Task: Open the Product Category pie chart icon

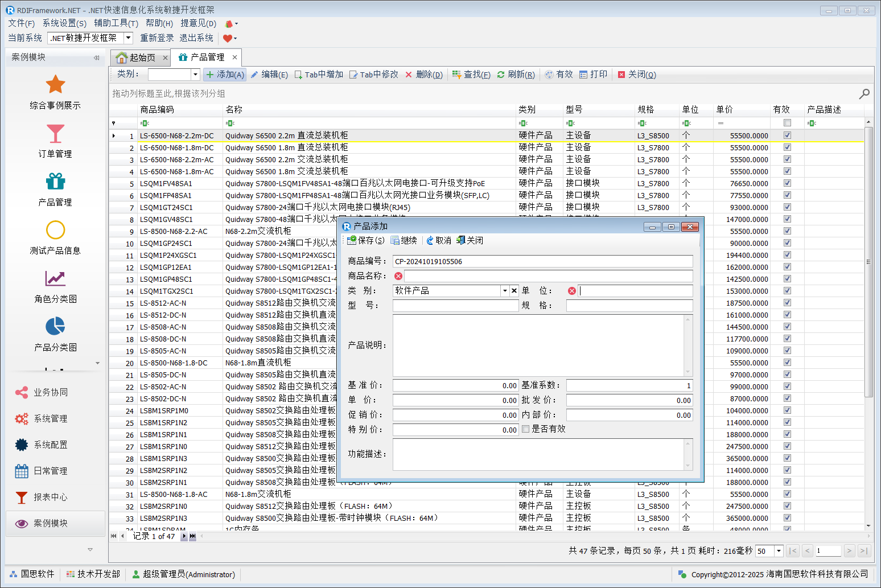Action: [x=55, y=327]
